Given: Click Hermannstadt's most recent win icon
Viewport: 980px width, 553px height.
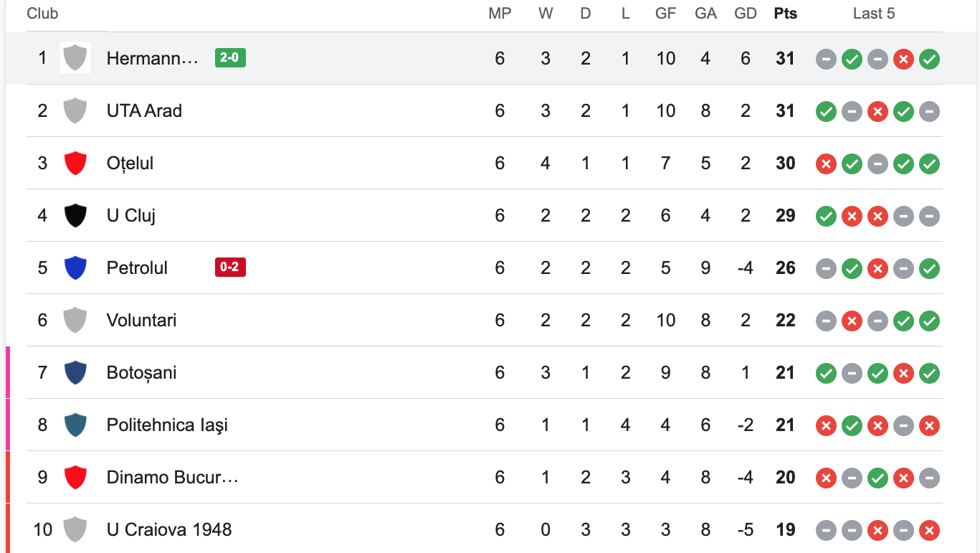Looking at the screenshot, I should click(930, 59).
